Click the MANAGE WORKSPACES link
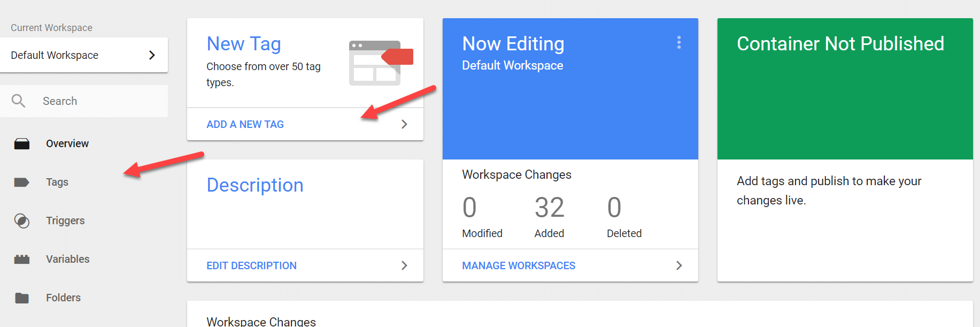The width and height of the screenshot is (980, 327). pyautogui.click(x=519, y=265)
